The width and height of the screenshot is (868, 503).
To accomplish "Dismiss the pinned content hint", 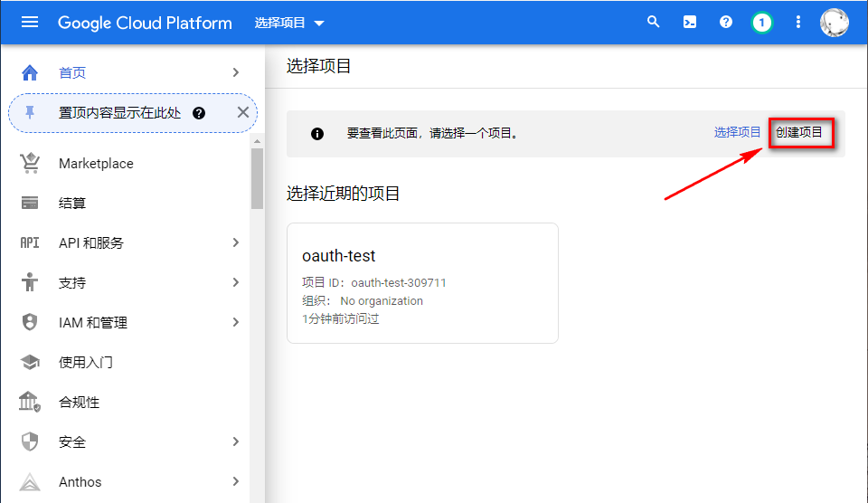I will [x=243, y=112].
